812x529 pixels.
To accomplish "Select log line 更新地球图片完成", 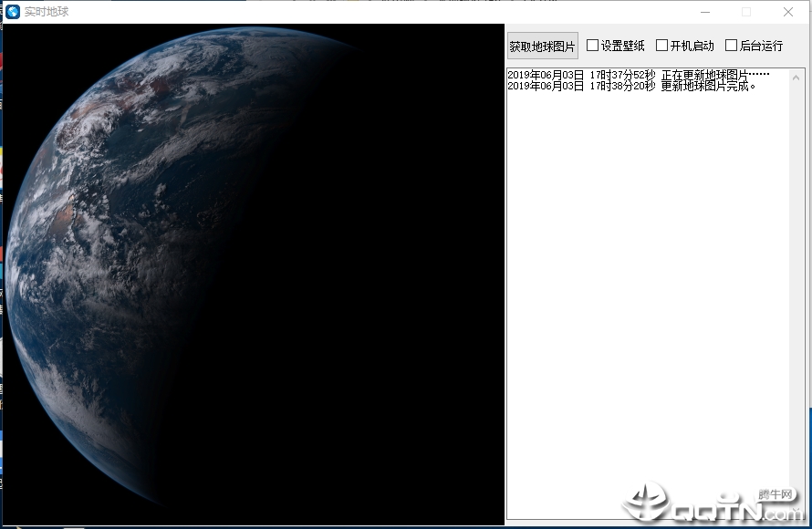I will tap(631, 87).
